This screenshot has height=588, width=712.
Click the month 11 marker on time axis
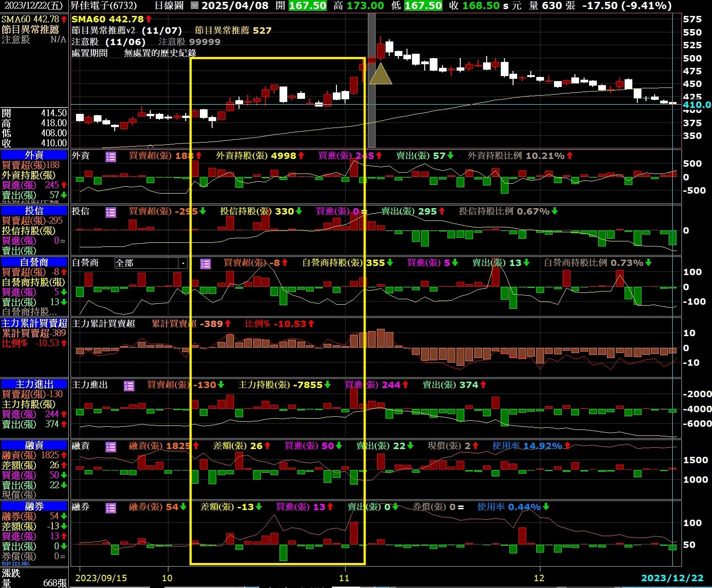pos(344,578)
